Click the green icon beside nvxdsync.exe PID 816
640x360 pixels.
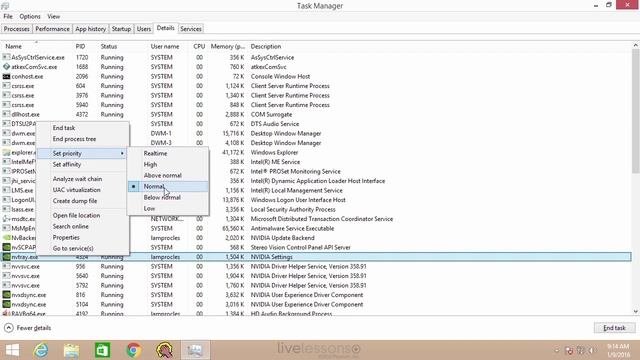point(6,295)
